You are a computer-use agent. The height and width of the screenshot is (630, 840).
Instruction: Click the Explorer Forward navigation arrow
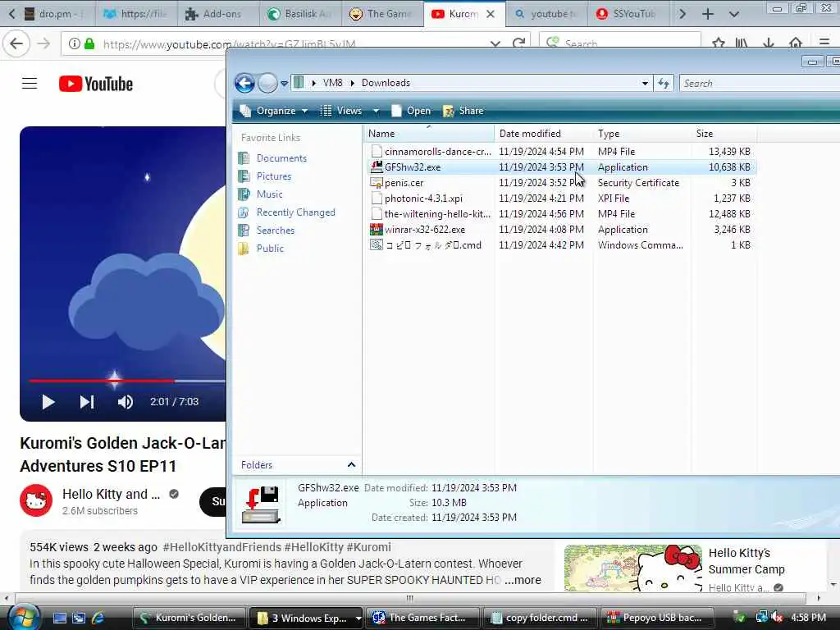pos(267,83)
